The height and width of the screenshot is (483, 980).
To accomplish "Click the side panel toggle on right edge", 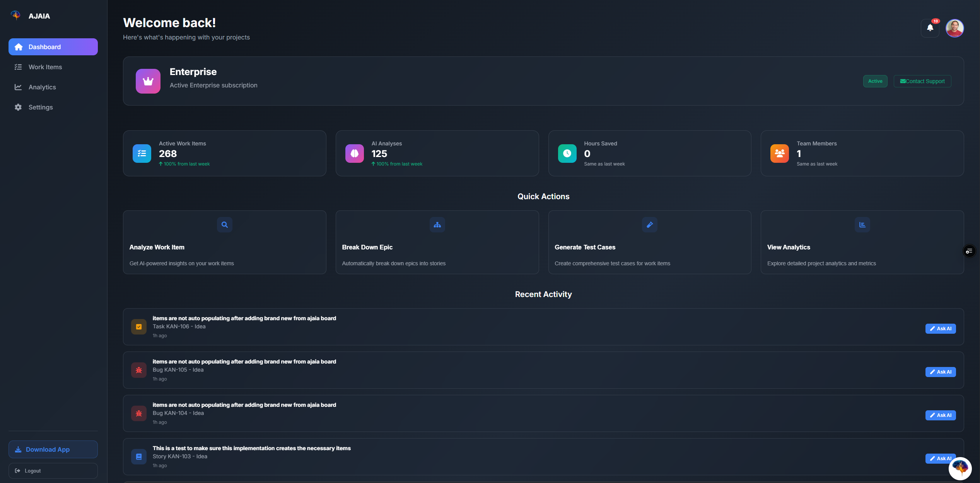I will (969, 251).
